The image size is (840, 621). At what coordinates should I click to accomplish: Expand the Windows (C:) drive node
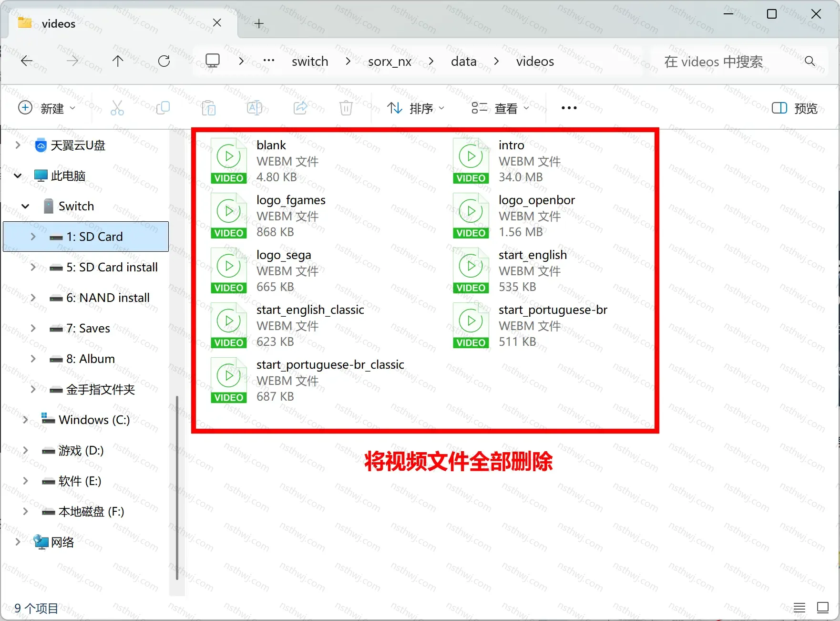click(25, 420)
